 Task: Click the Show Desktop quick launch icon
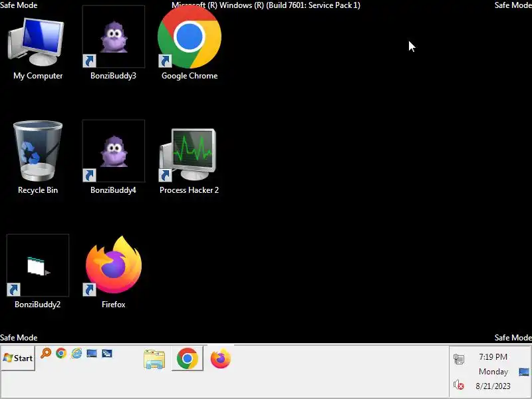pos(92,354)
